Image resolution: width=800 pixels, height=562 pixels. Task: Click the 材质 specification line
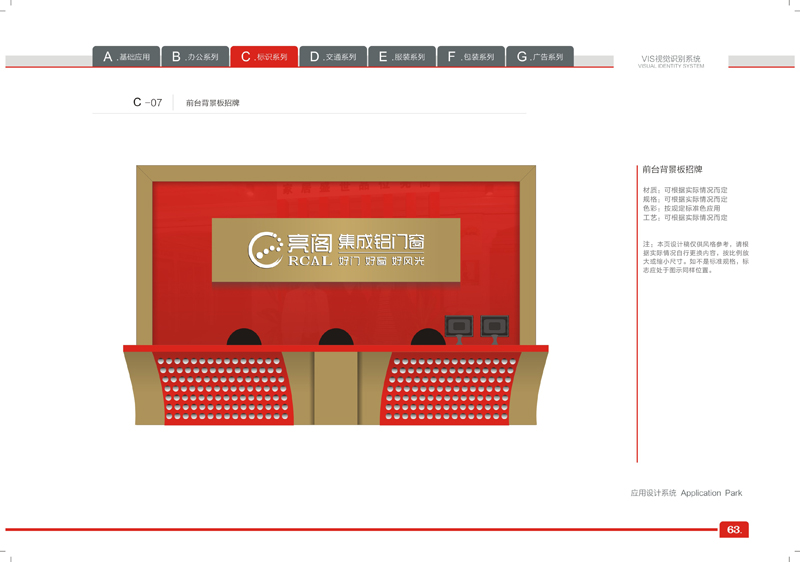point(685,190)
